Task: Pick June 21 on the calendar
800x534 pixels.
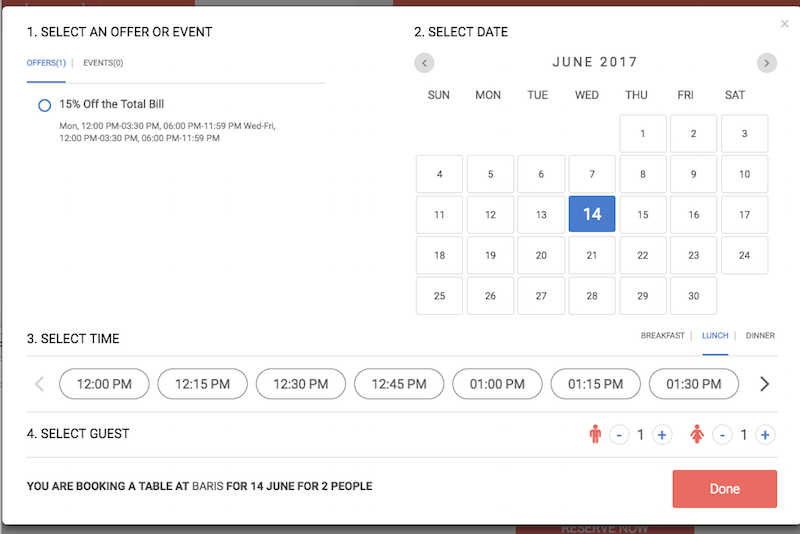Action: click(x=592, y=255)
